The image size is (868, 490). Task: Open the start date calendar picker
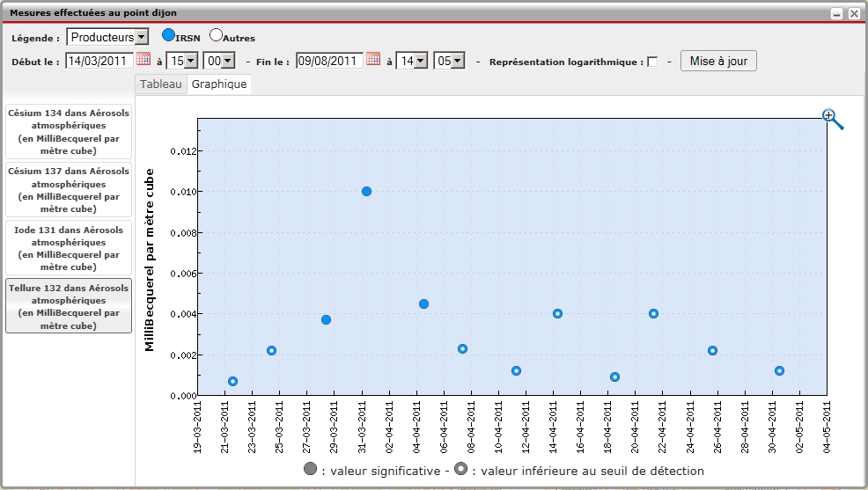143,59
